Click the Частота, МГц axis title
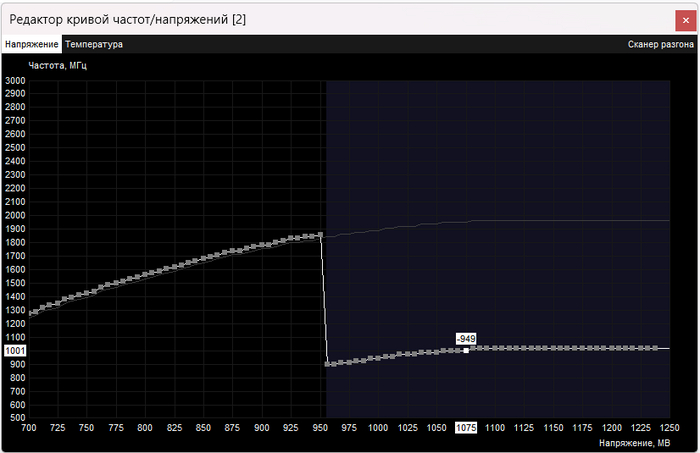 pos(58,66)
